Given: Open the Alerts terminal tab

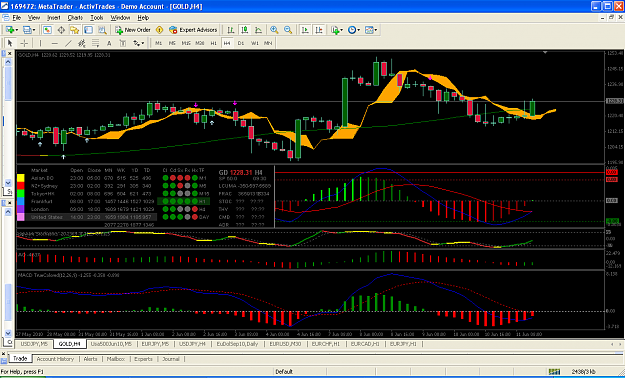Looking at the screenshot, I should click(90, 359).
